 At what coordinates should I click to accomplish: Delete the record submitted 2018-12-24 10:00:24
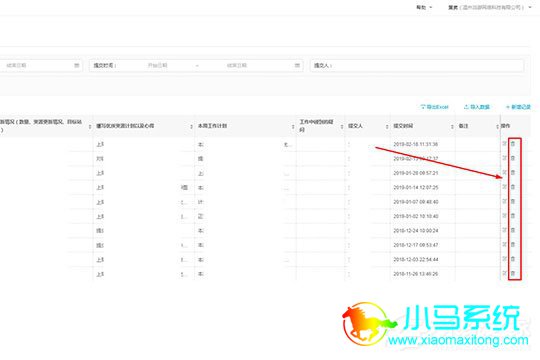coord(513,230)
